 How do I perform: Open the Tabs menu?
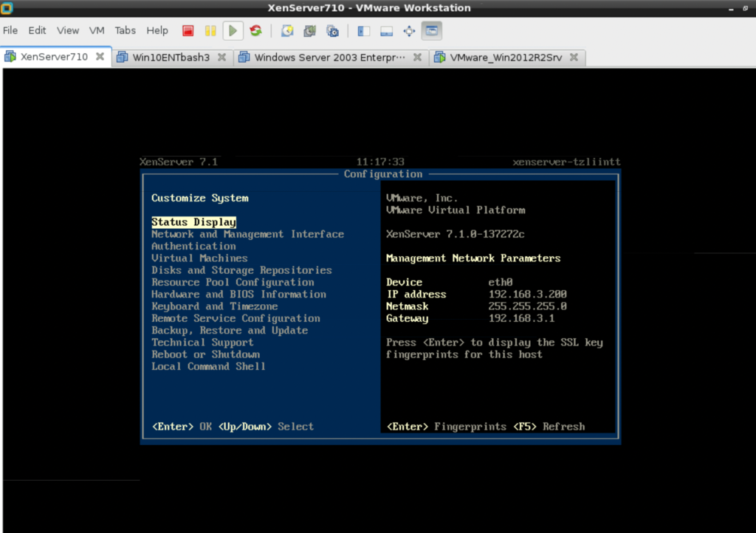[x=125, y=30]
